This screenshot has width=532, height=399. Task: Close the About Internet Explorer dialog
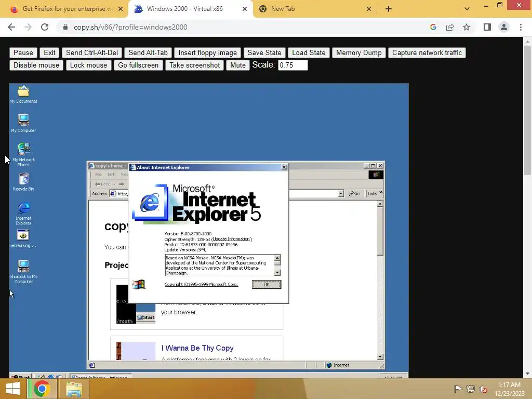284,167
